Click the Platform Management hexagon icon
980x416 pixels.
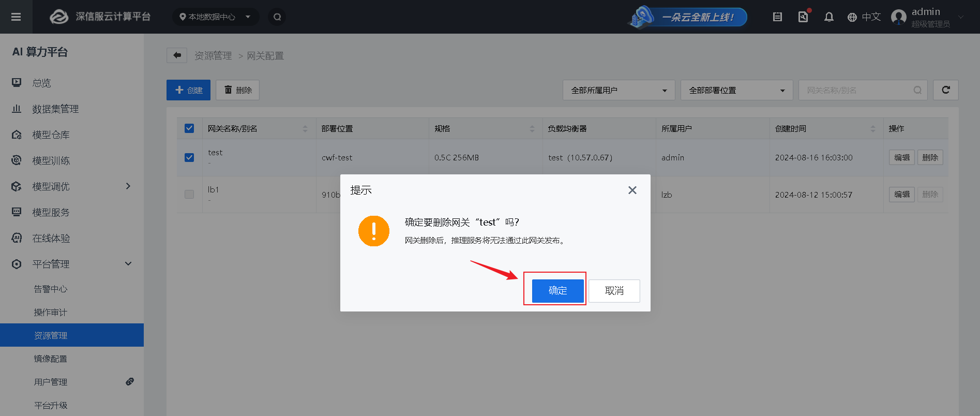pyautogui.click(x=17, y=264)
